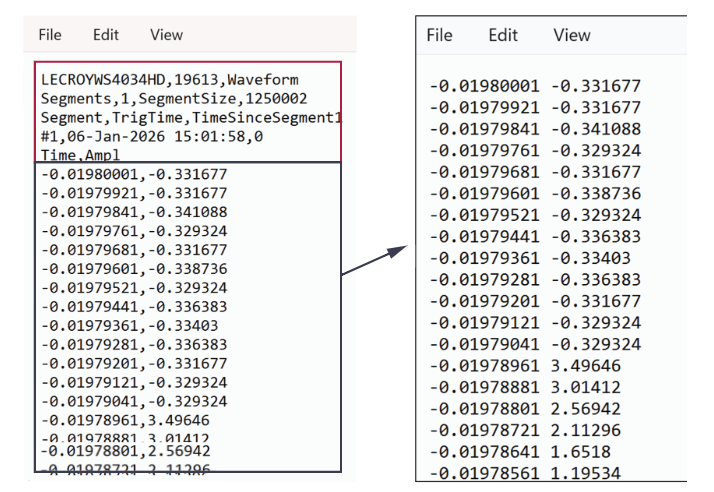The height and width of the screenshot is (492, 714).
Task: Click left row '-0.01979041,-0.329324'
Action: pos(134,401)
